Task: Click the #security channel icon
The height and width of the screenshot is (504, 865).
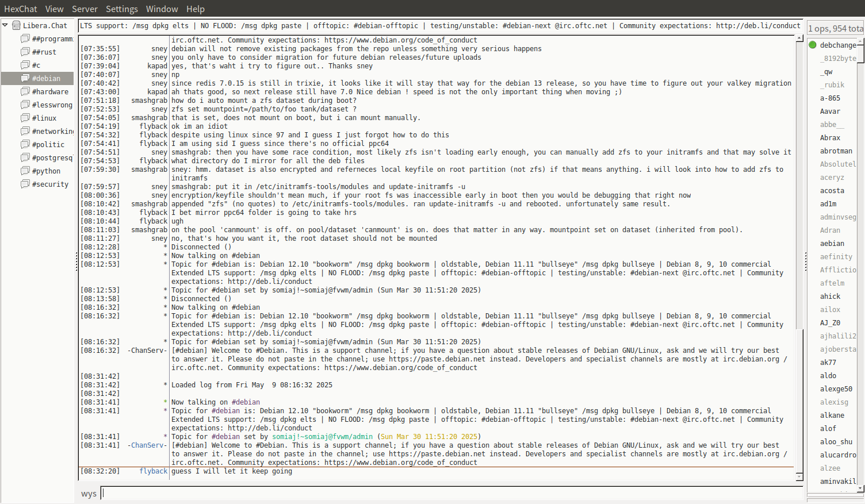Action: 25,184
